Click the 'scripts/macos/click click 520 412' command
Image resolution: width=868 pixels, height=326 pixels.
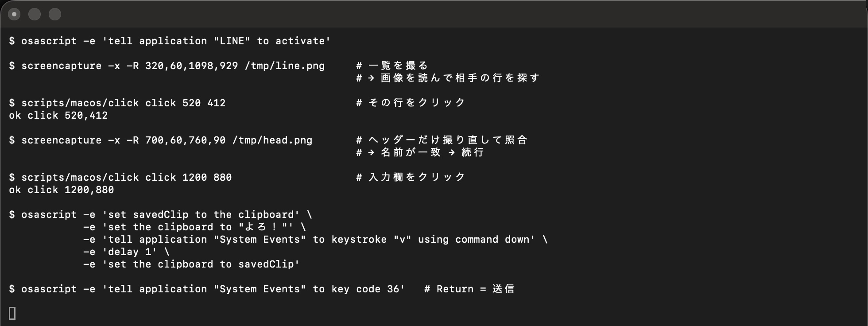pyautogui.click(x=117, y=103)
